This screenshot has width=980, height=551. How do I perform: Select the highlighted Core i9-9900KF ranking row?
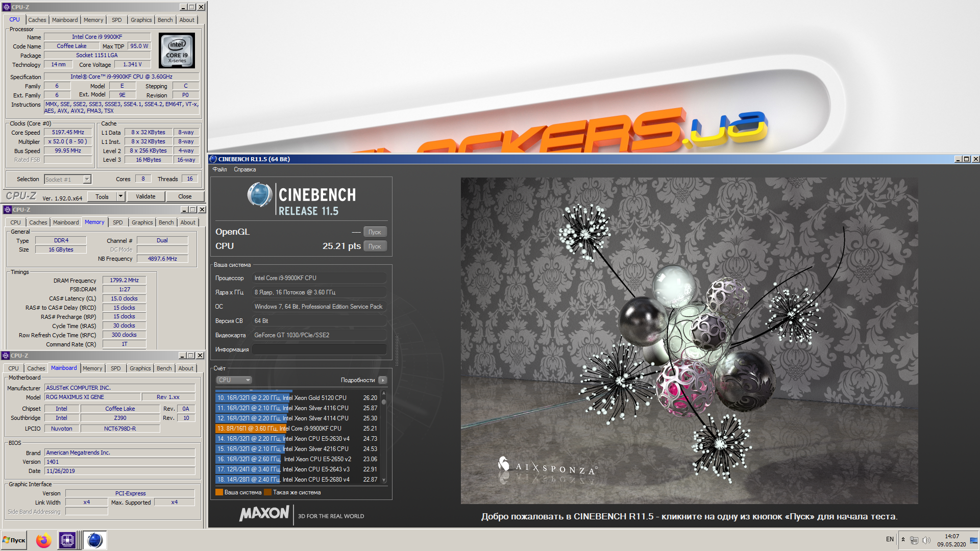click(297, 429)
